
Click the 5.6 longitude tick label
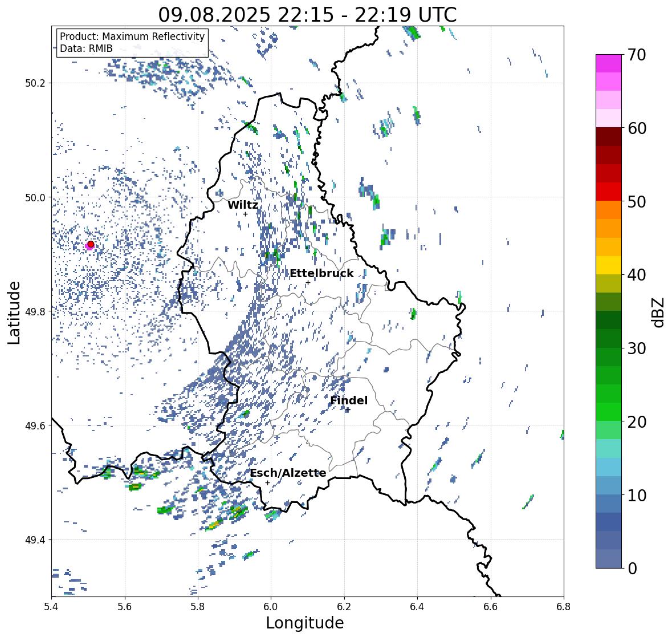coord(125,607)
